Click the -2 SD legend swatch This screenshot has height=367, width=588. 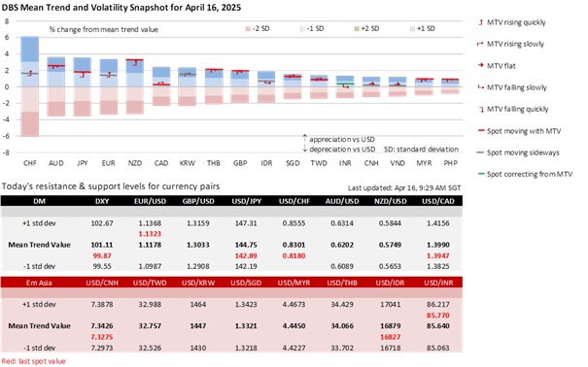click(248, 29)
